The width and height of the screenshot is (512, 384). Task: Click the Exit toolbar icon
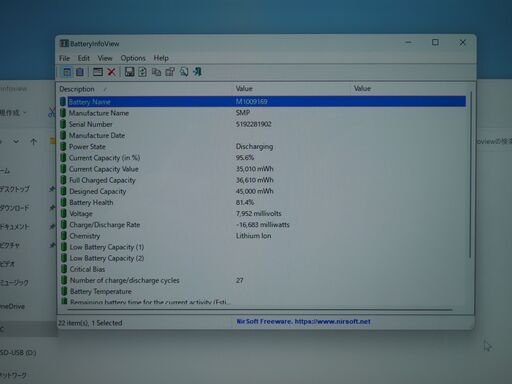(x=197, y=72)
